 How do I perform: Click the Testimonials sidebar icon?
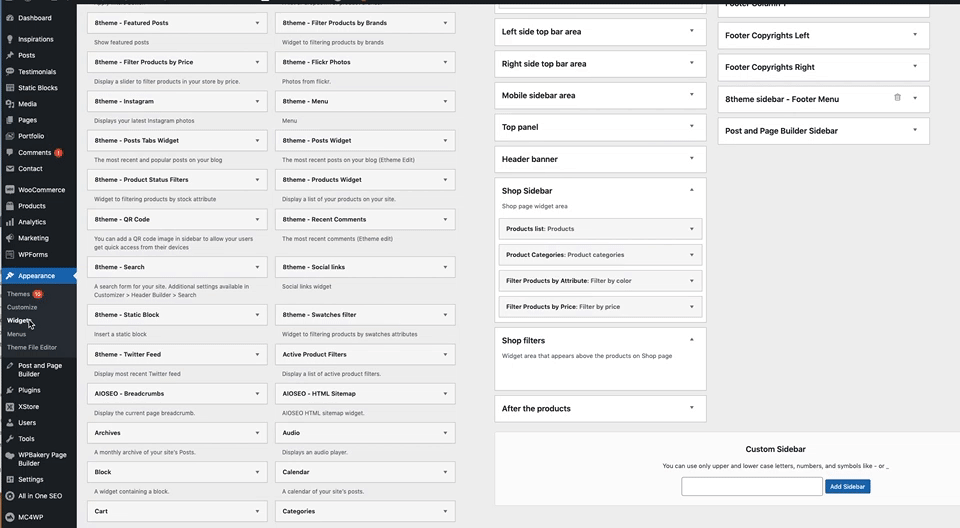10,72
